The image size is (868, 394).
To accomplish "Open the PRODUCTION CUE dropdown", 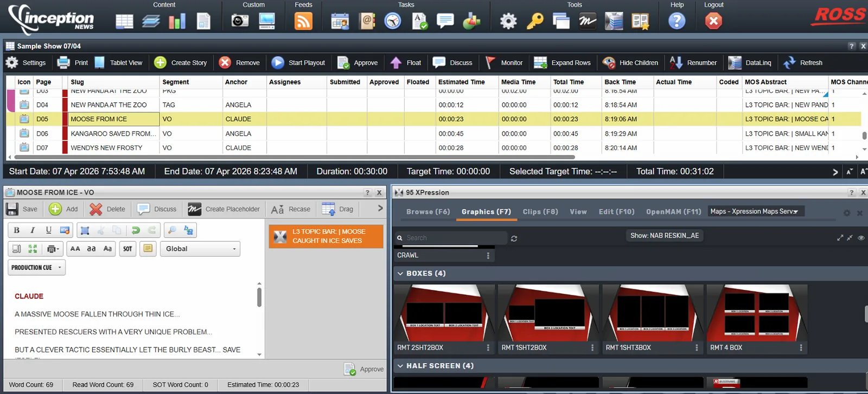I will pyautogui.click(x=37, y=268).
